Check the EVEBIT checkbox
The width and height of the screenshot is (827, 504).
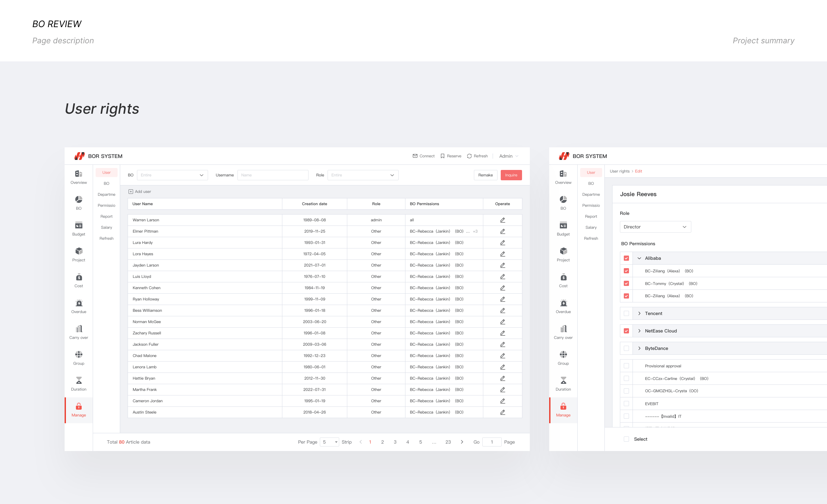pos(626,403)
